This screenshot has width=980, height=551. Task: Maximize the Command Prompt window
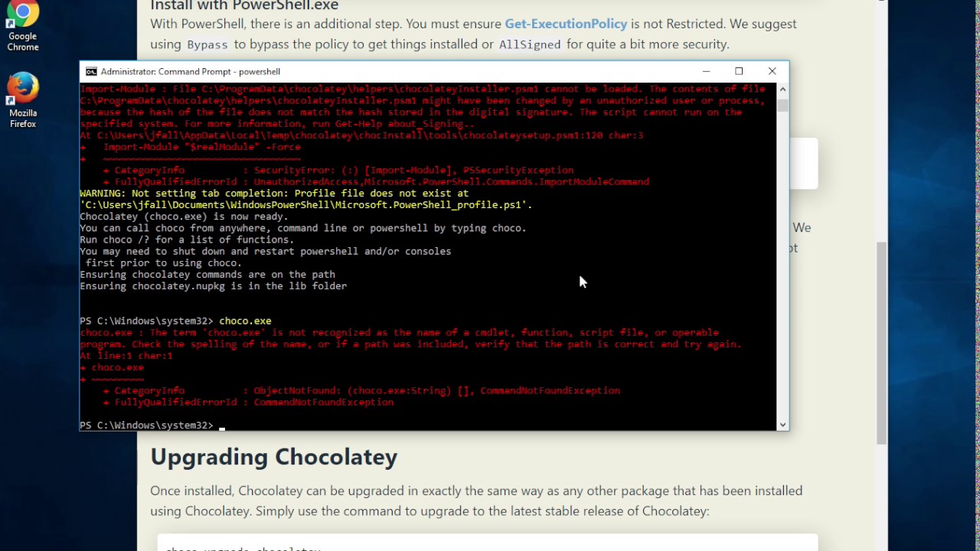(x=739, y=71)
